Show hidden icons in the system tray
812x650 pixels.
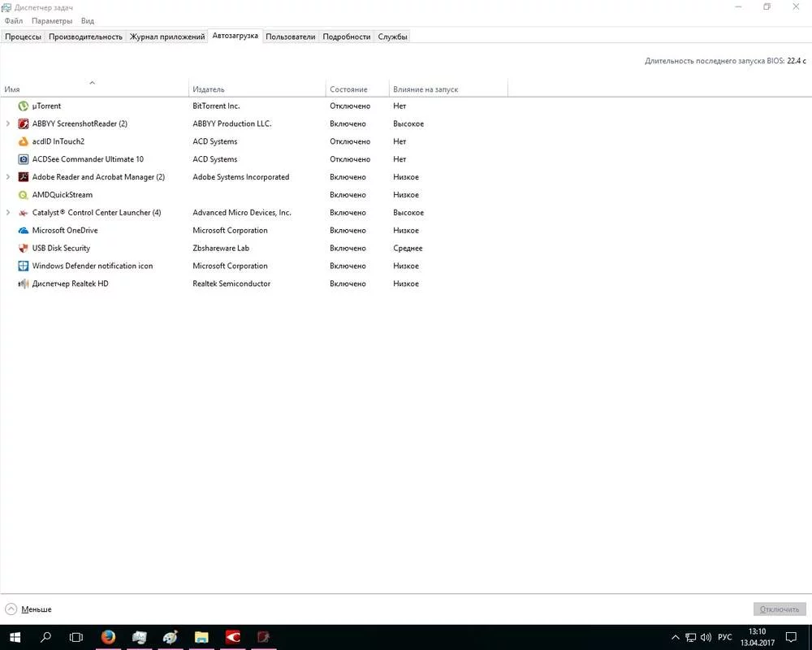coord(676,638)
